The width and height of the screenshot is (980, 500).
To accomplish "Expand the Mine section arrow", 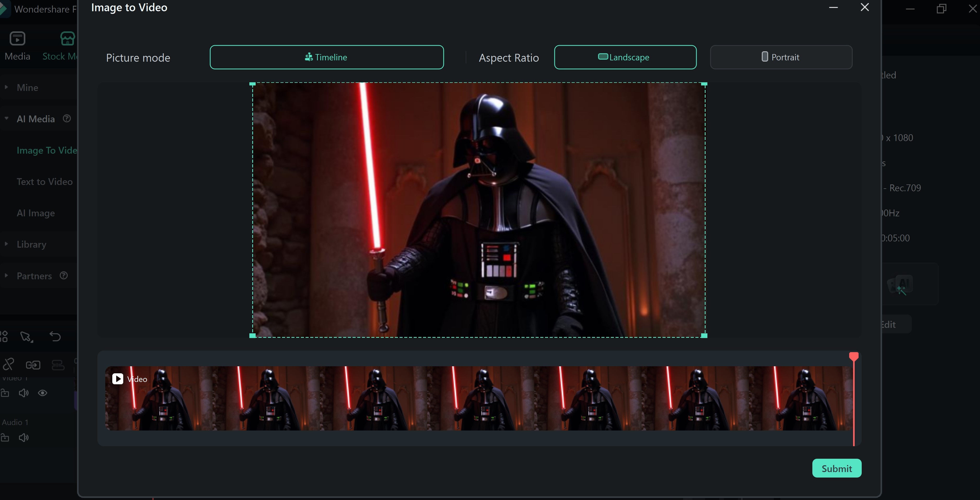I will pos(6,87).
